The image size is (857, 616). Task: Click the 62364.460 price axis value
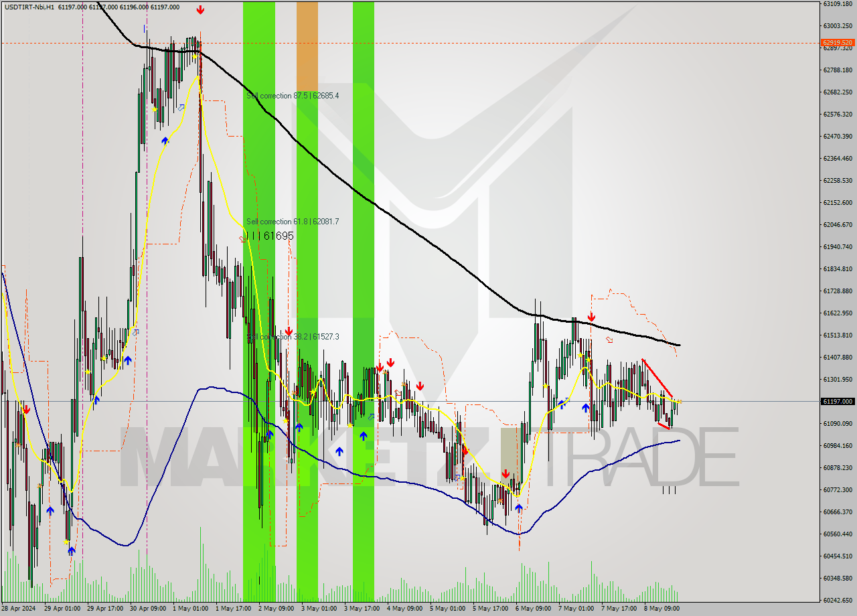838,158
